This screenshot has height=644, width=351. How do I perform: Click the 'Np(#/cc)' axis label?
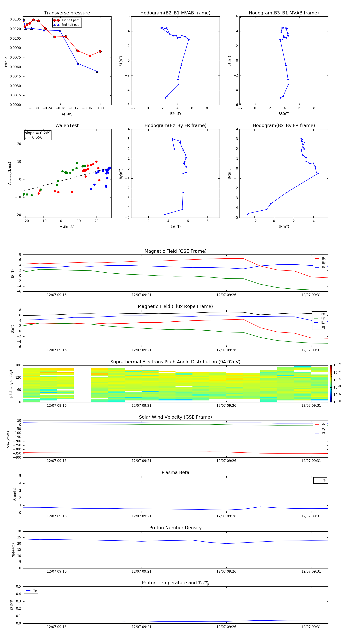[x=13, y=550]
